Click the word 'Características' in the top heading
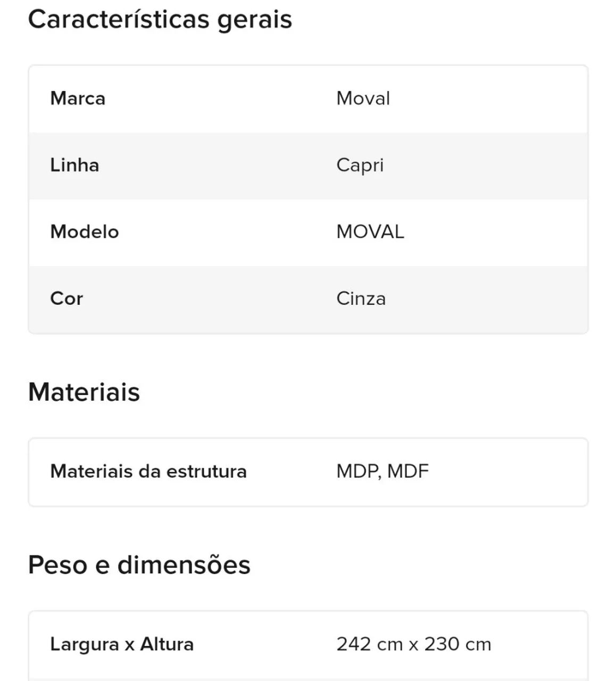The height and width of the screenshot is (681, 616). pyautogui.click(x=119, y=20)
